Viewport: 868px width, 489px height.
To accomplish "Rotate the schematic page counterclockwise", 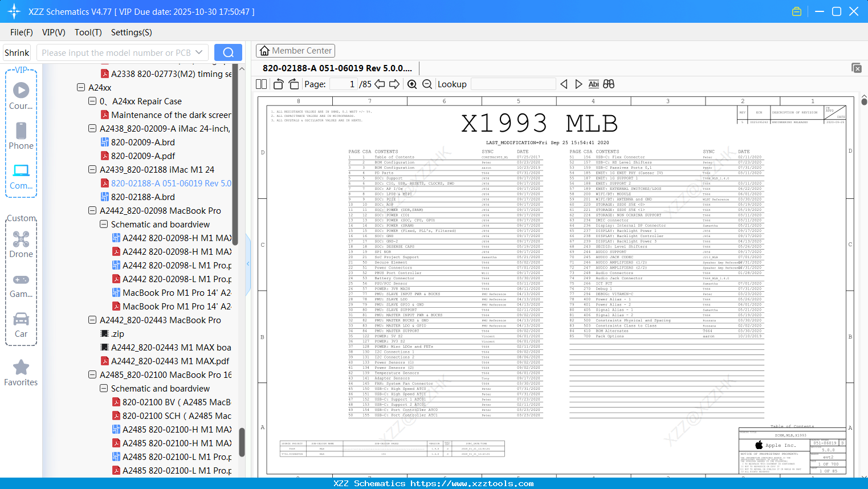I will (x=279, y=84).
